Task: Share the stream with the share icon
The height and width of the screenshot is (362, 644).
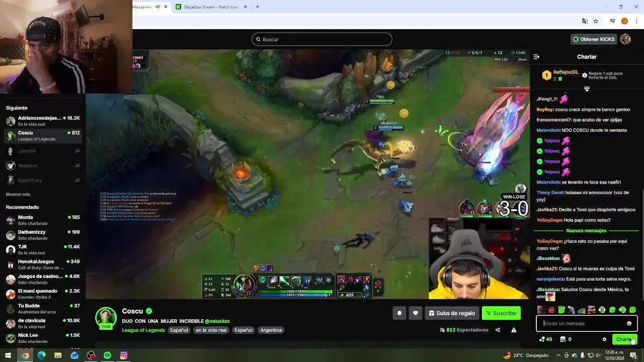Action: tap(498, 330)
